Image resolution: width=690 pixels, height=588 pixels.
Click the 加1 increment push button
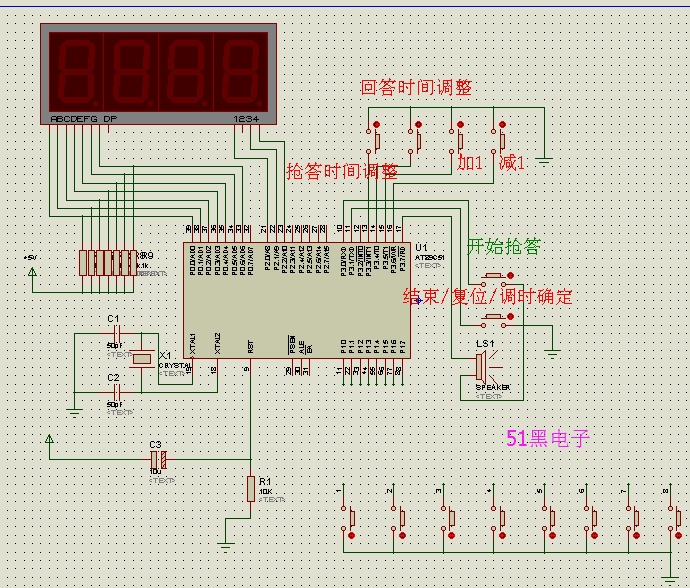tap(457, 139)
